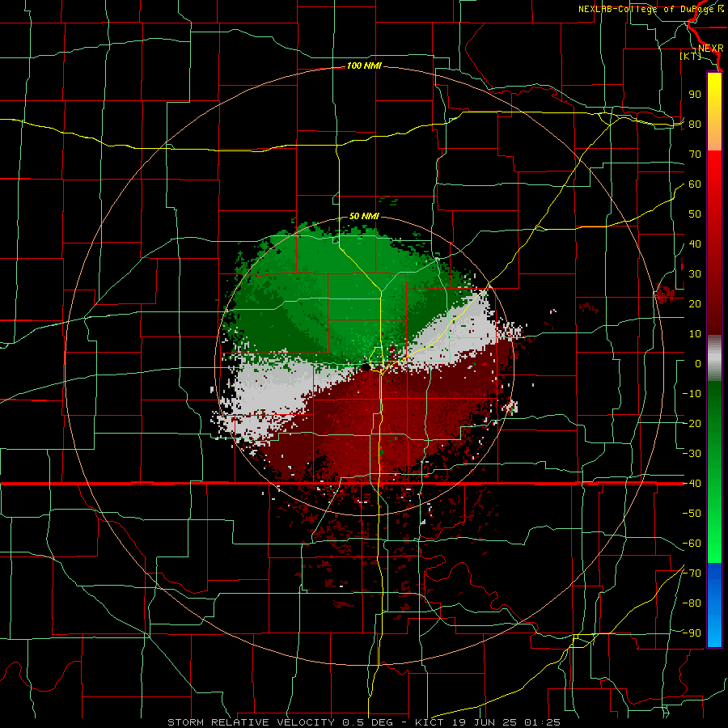
Task: Click the 01:25 timestamp in the caption
Action: pos(542,722)
